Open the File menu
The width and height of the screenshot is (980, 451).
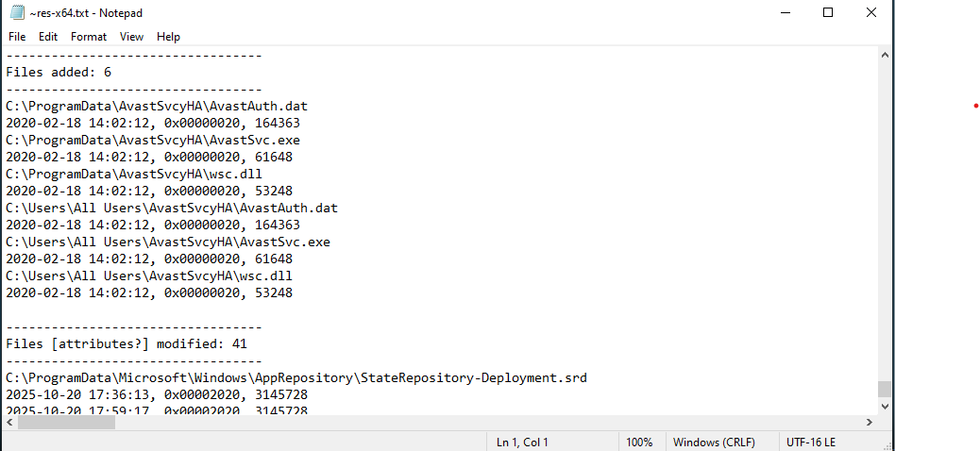[x=17, y=37]
